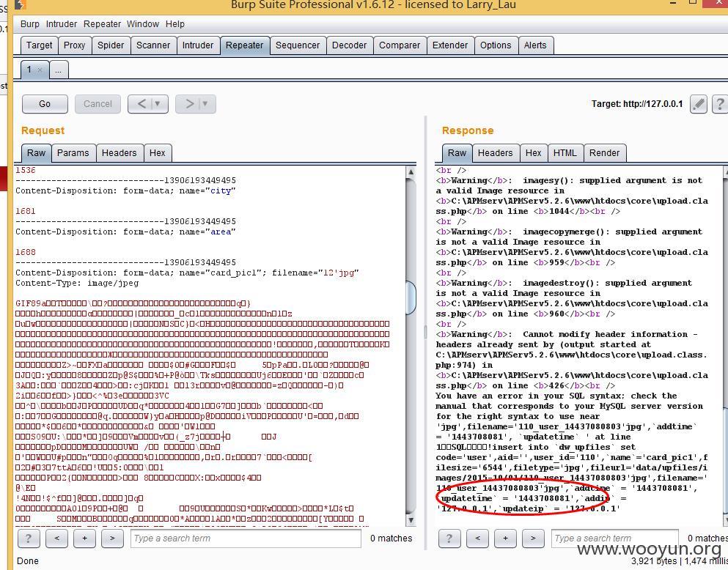Find next match in response (>)
The image size is (728, 570).
tap(533, 538)
